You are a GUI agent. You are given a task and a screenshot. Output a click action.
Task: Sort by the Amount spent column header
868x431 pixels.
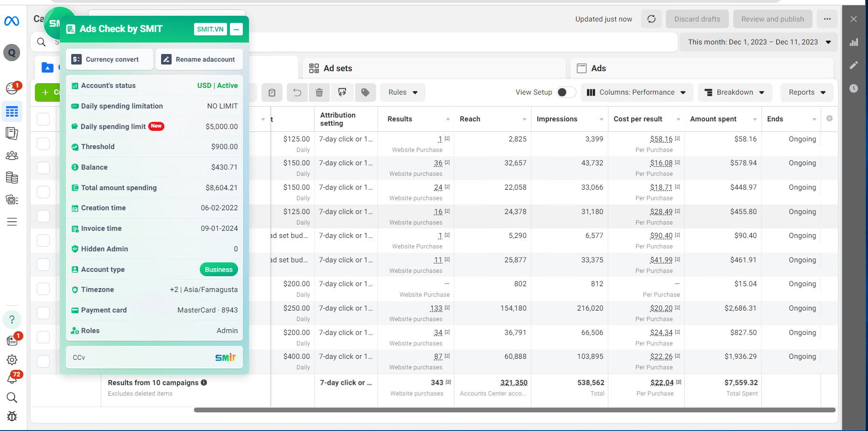pos(713,119)
